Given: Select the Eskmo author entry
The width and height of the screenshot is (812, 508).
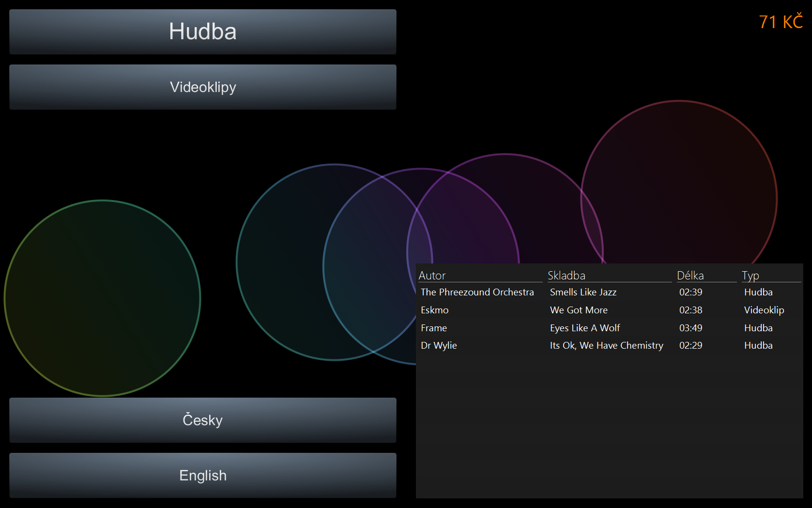Looking at the screenshot, I should [x=434, y=310].
